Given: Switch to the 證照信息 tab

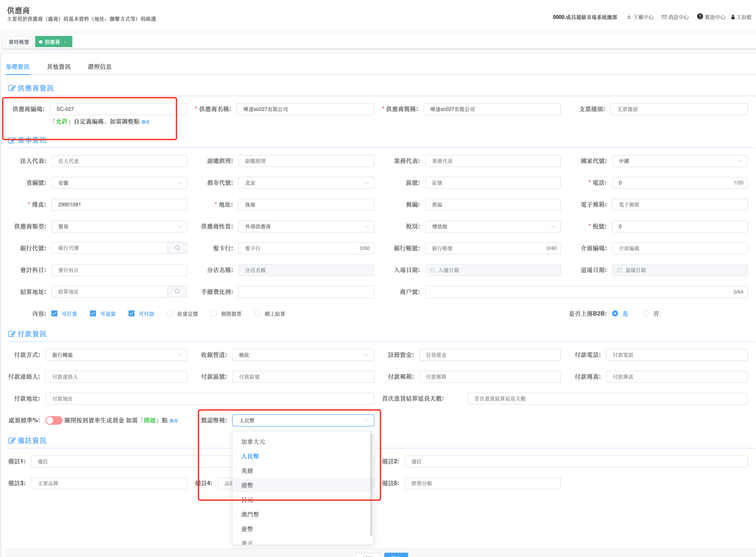Looking at the screenshot, I should 100,67.
